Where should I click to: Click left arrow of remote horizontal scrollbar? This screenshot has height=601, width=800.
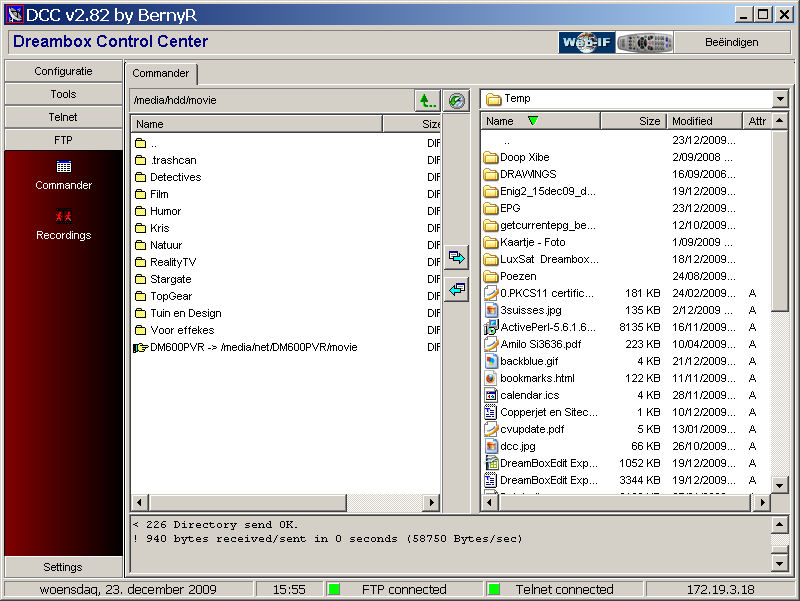[x=140, y=503]
